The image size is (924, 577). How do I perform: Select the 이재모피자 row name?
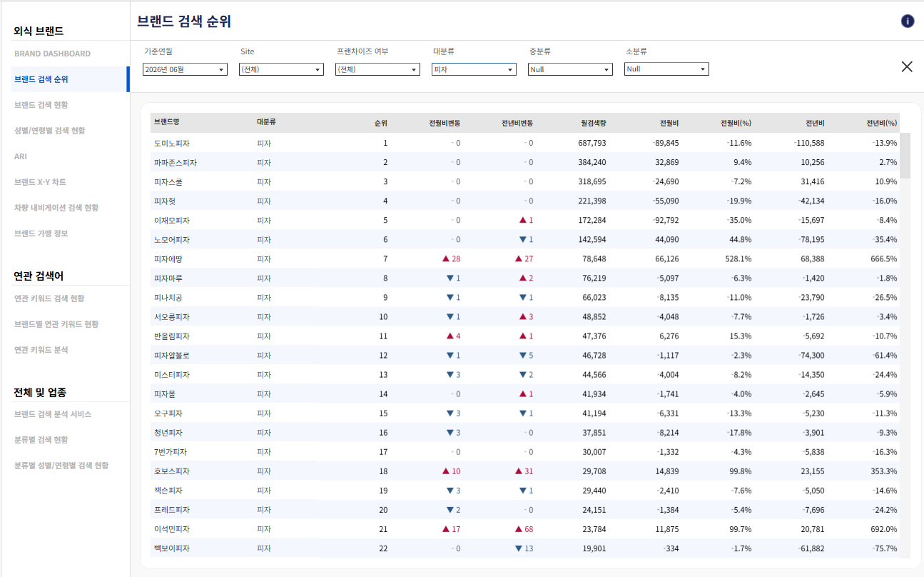pos(171,221)
